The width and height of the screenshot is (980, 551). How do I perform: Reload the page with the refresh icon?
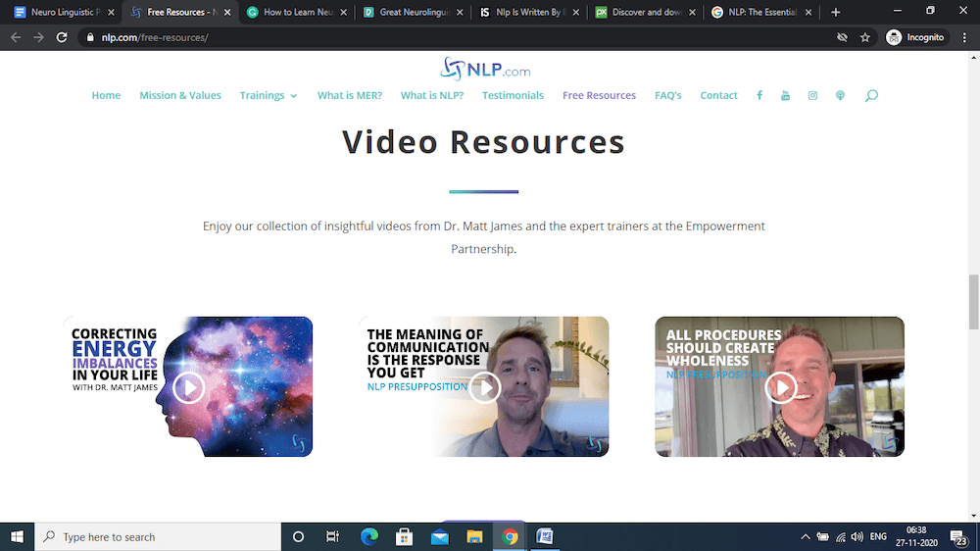[x=62, y=37]
